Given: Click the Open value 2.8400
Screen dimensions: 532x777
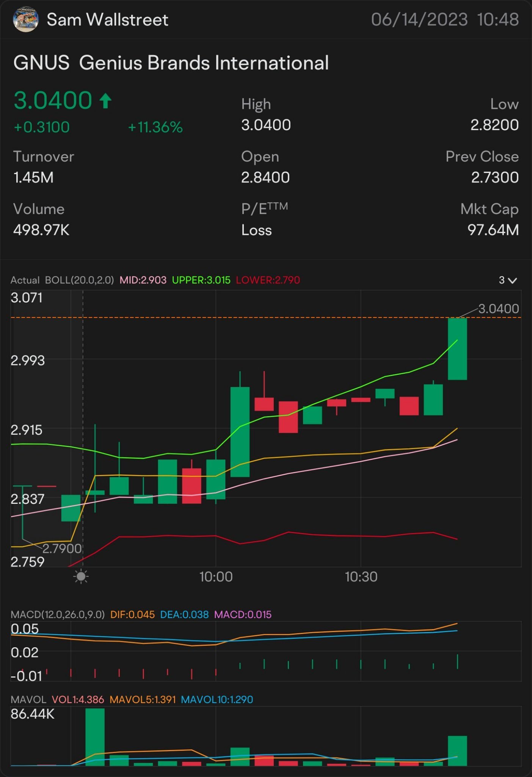Looking at the screenshot, I should [265, 178].
